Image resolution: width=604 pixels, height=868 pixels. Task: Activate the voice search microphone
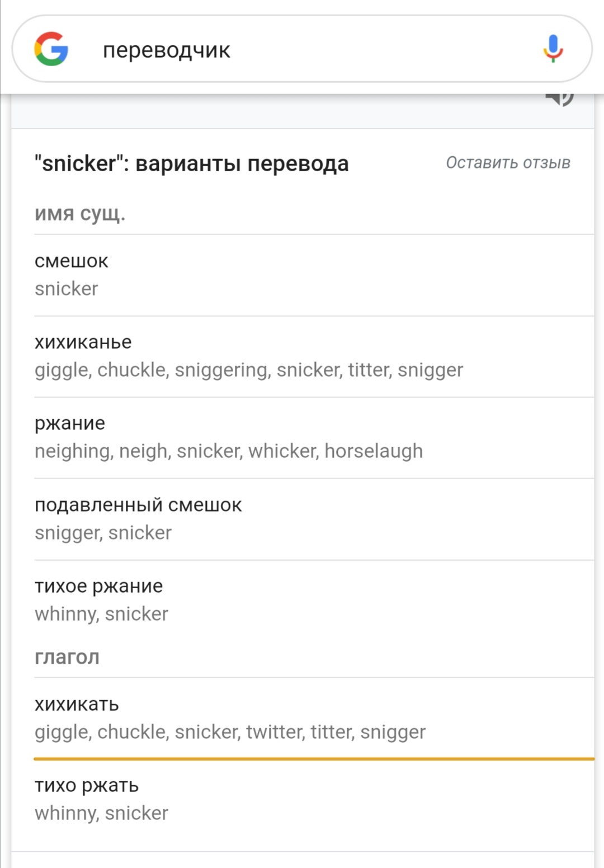point(553,49)
